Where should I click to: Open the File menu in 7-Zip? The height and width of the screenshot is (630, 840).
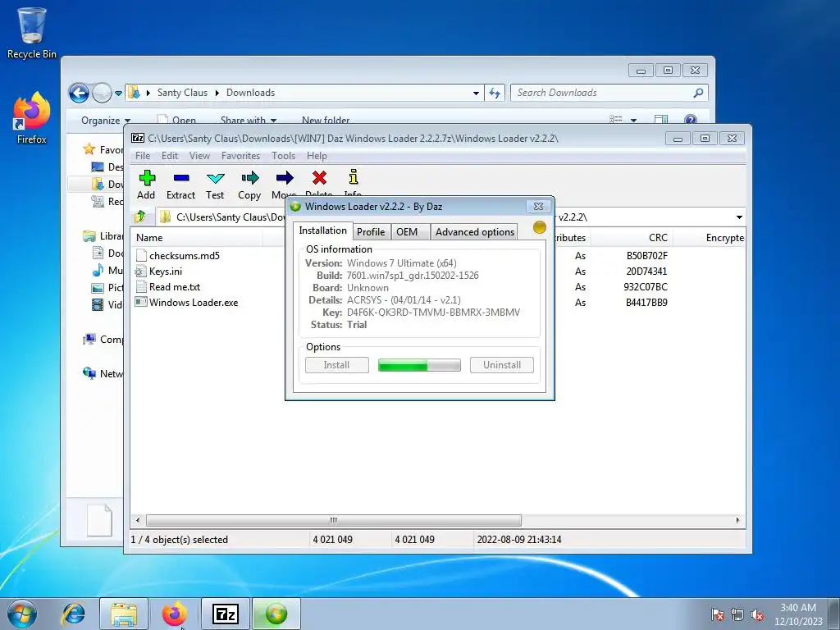coord(143,155)
